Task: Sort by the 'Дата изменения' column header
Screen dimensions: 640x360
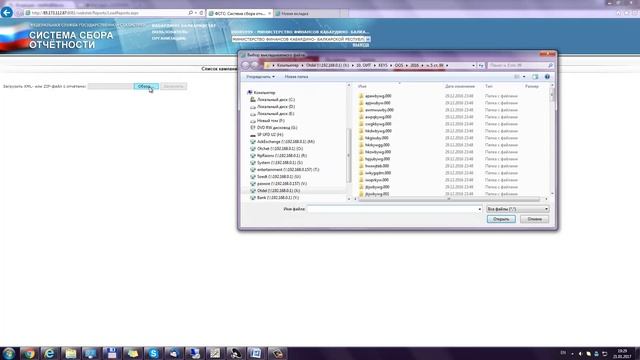Action: [460, 87]
